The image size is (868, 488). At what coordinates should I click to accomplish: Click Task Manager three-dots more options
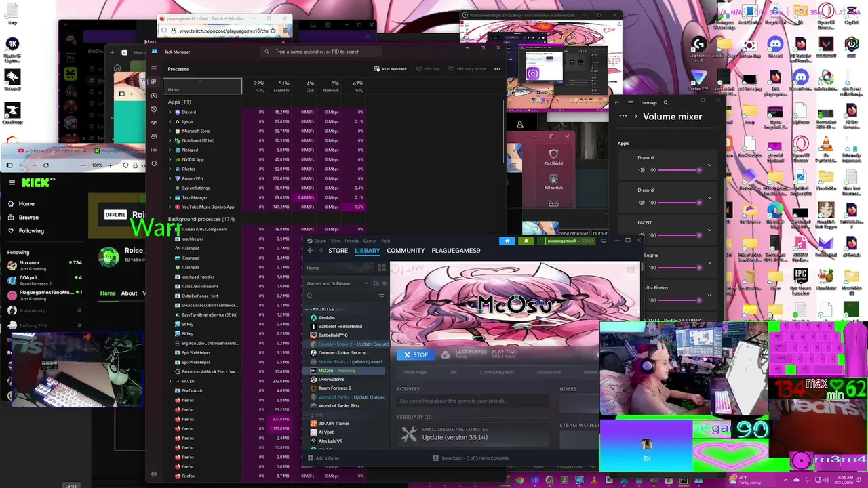[x=497, y=68]
